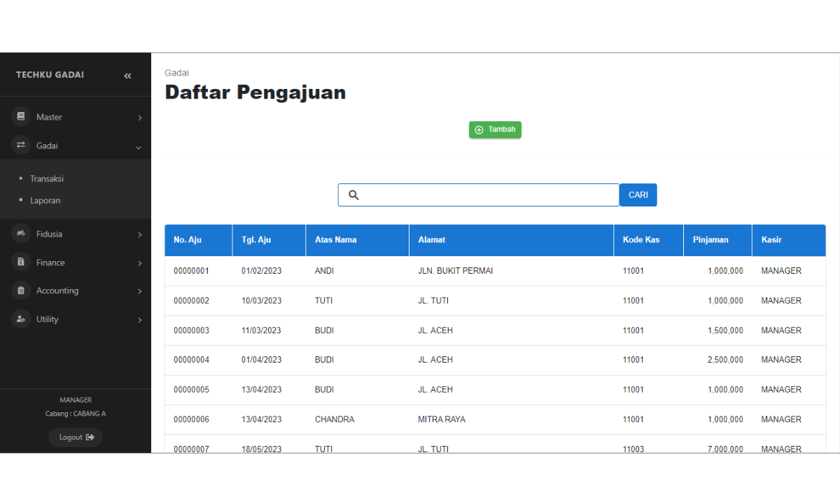Collapse the Gadai submenu chevron

click(139, 147)
